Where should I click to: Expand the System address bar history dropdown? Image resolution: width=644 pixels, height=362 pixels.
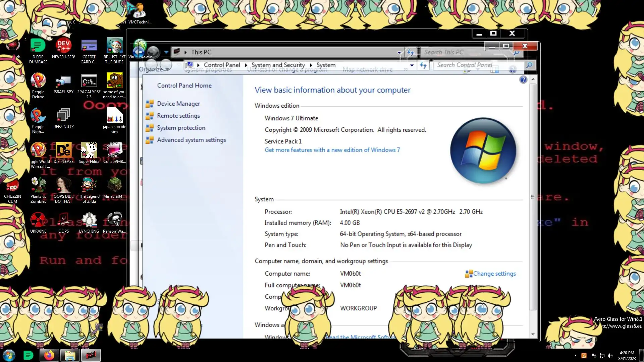[x=412, y=65]
